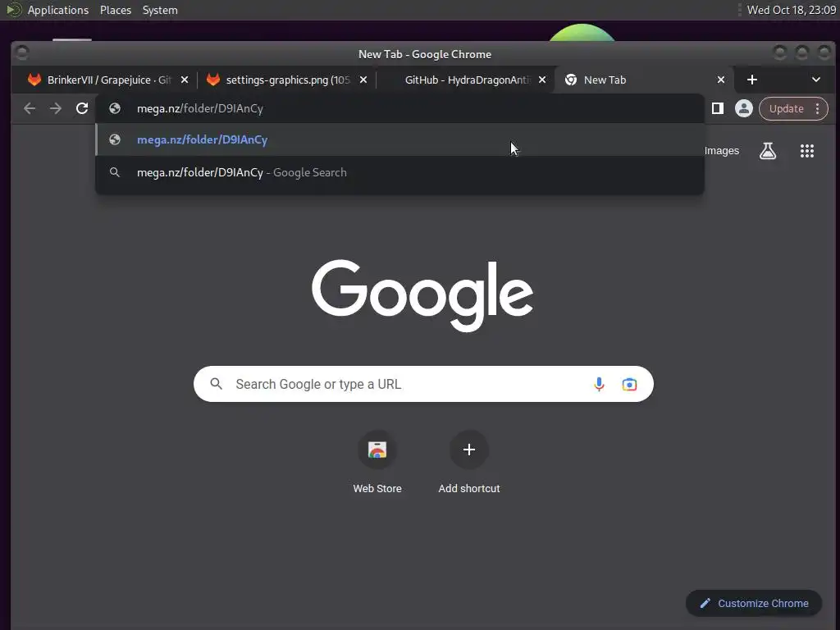Click the address bar with mega.nz URL

coord(399,109)
